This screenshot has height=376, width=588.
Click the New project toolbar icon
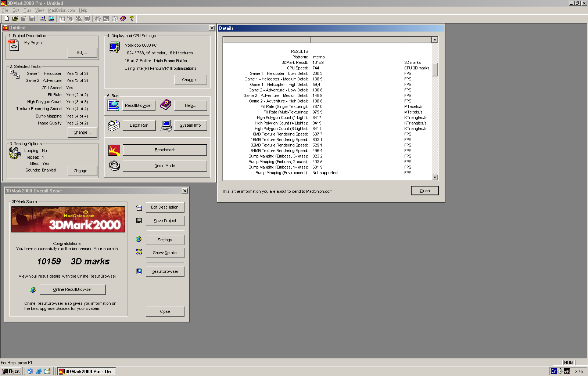[x=7, y=18]
